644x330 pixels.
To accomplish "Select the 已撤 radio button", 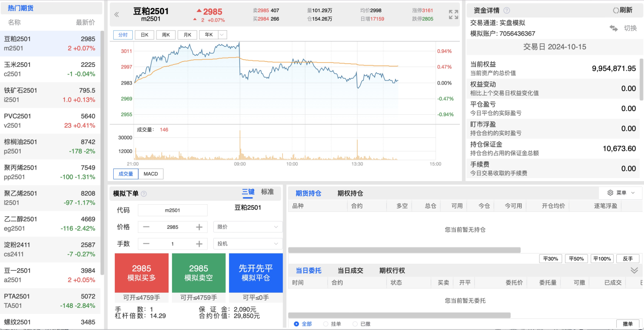I will coord(355,324).
